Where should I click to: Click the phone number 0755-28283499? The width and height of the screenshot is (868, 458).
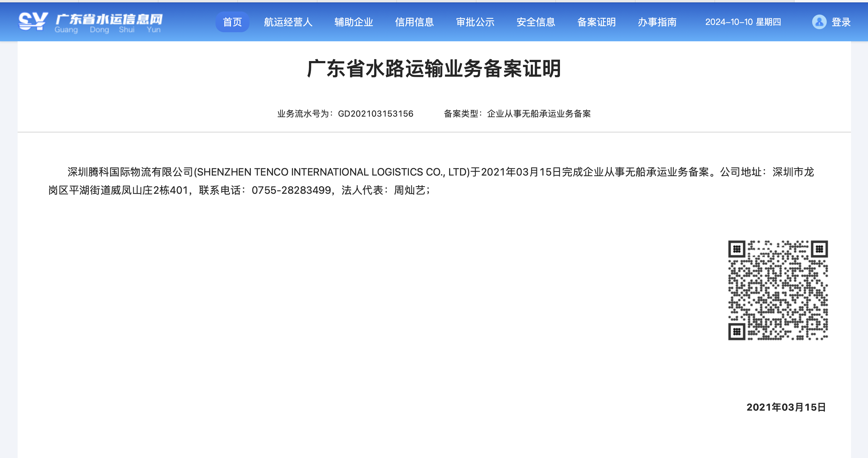[x=291, y=190]
